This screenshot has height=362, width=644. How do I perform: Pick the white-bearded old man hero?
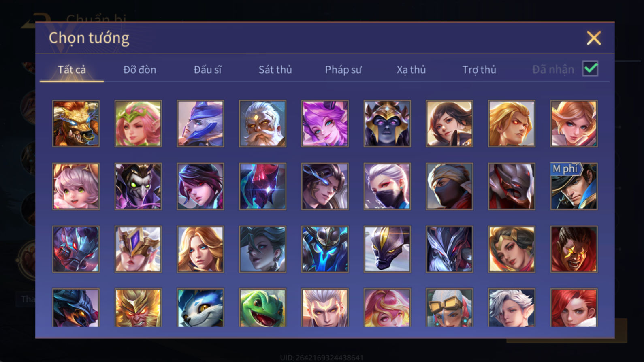262,124
